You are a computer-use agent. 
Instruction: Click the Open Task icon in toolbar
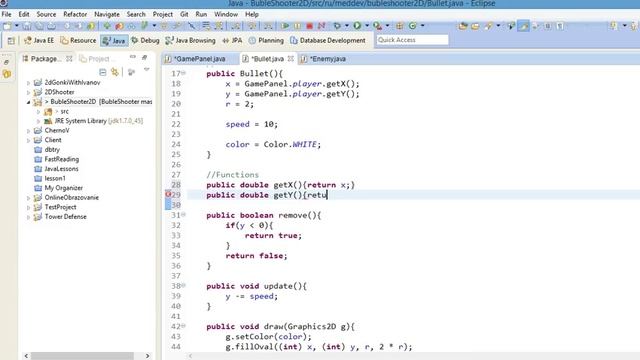[475, 26]
